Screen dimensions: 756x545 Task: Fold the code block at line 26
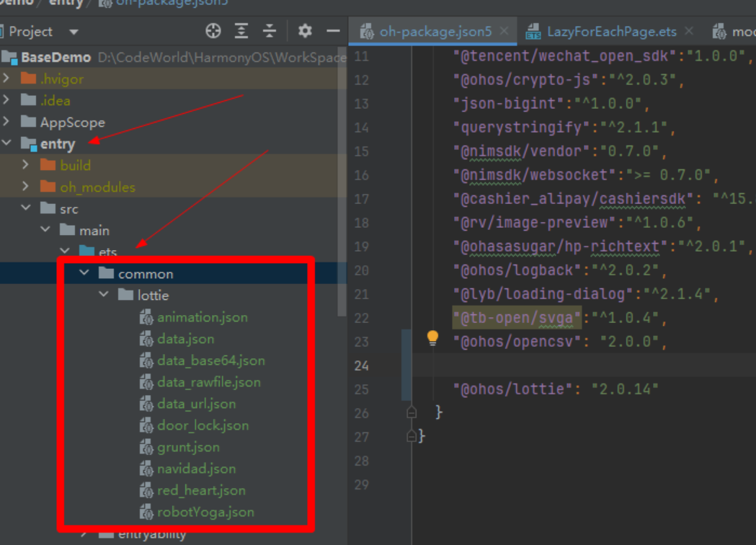[x=412, y=412]
